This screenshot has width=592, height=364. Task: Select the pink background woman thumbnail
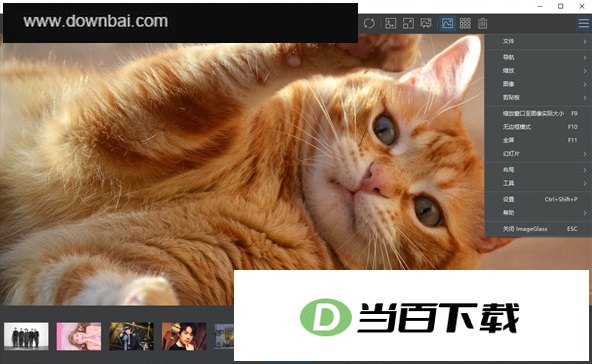click(79, 336)
